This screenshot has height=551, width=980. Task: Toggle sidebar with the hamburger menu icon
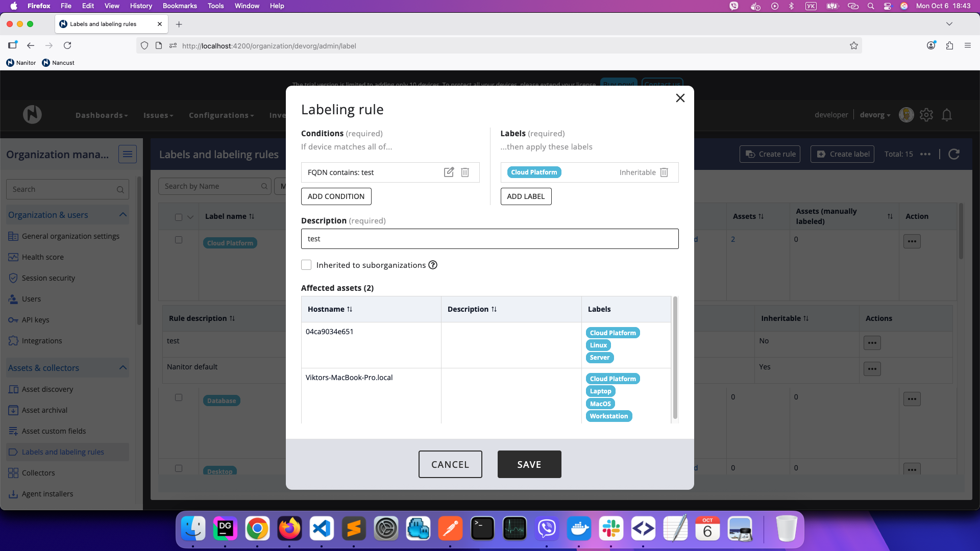127,154
